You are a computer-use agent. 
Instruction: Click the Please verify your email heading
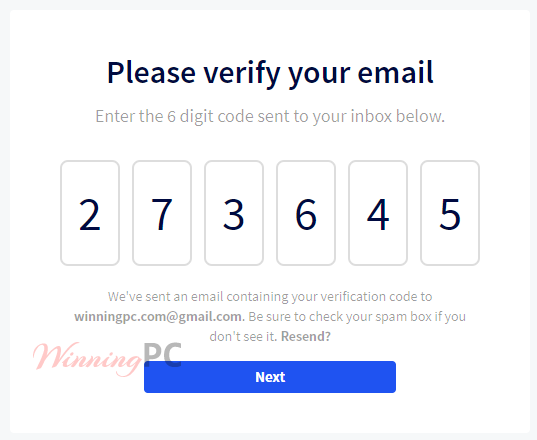point(270,73)
